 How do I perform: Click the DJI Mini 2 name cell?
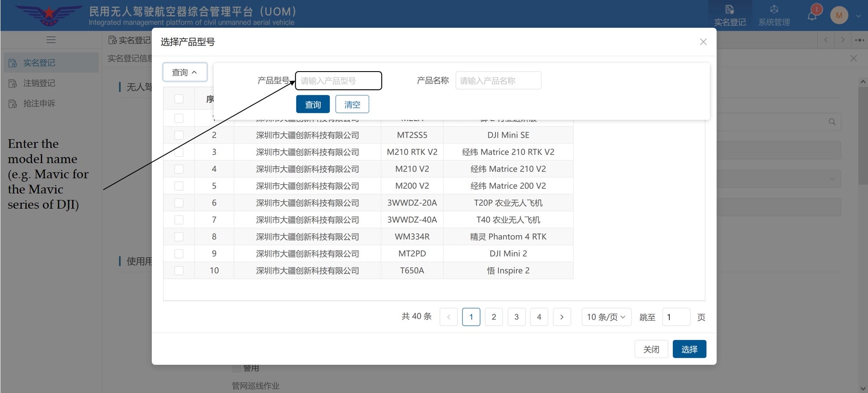[x=508, y=254]
